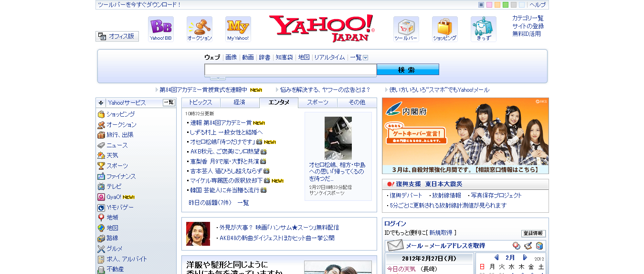Open the オセロ松嶋 article photo thumbnail

338,138
